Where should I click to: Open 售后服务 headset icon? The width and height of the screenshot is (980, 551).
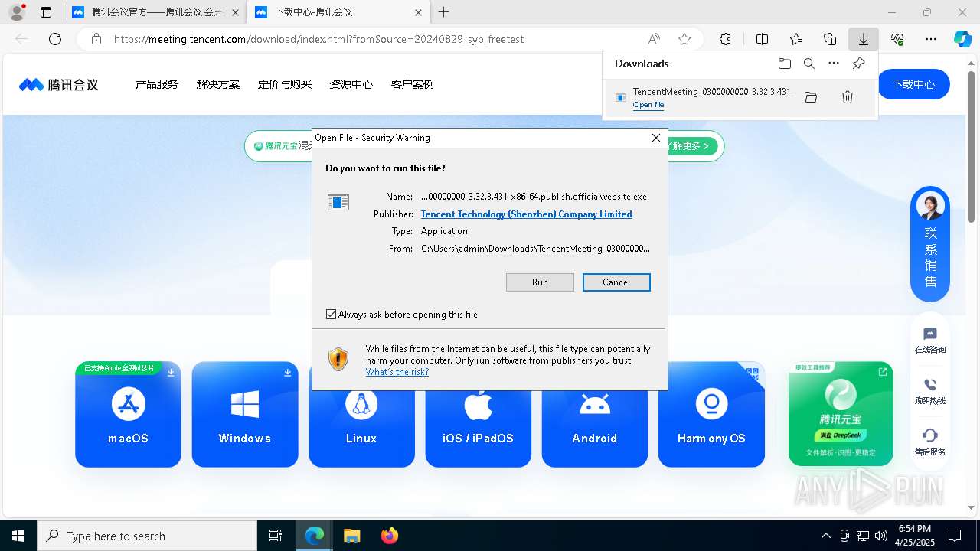(930, 442)
